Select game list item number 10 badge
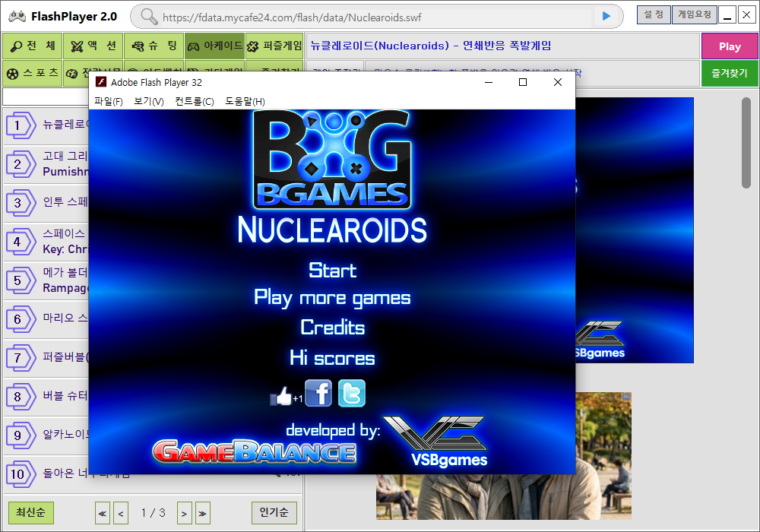Image resolution: width=760 pixels, height=532 pixels. [21, 474]
